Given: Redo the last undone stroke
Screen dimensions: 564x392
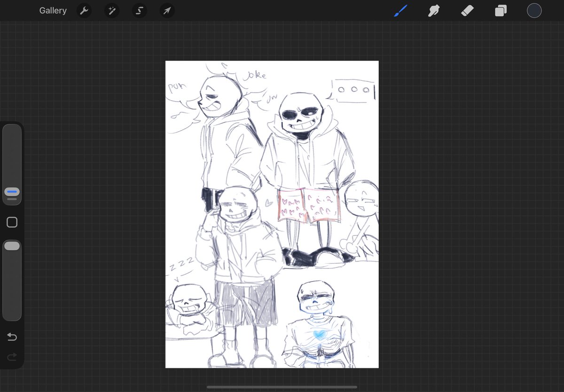Looking at the screenshot, I should coord(12,357).
